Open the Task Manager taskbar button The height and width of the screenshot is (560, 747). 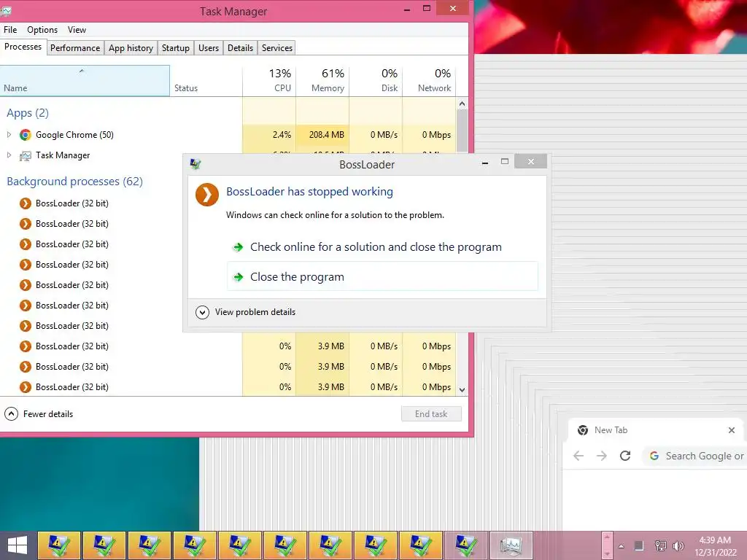tap(511, 545)
